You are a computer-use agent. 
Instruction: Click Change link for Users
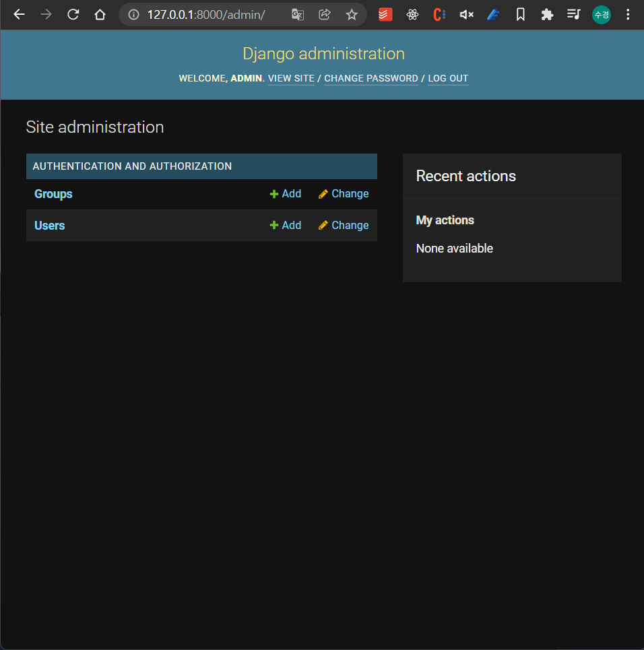pyautogui.click(x=344, y=225)
